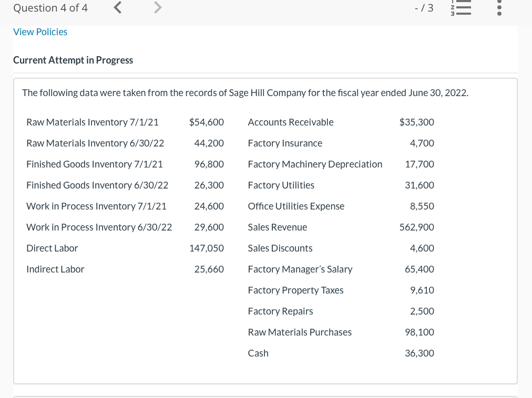The width and height of the screenshot is (532, 398).
Task: Click the 2,500 value
Action: tap(422, 311)
